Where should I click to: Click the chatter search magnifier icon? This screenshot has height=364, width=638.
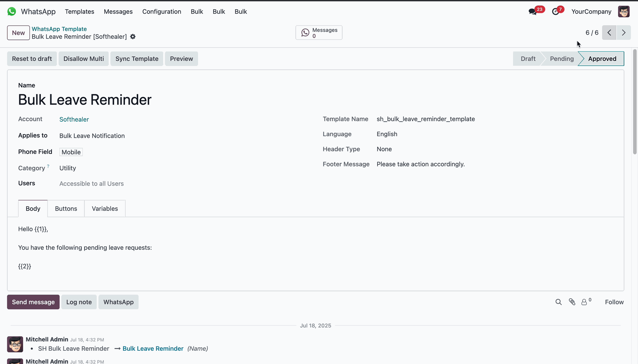559,302
